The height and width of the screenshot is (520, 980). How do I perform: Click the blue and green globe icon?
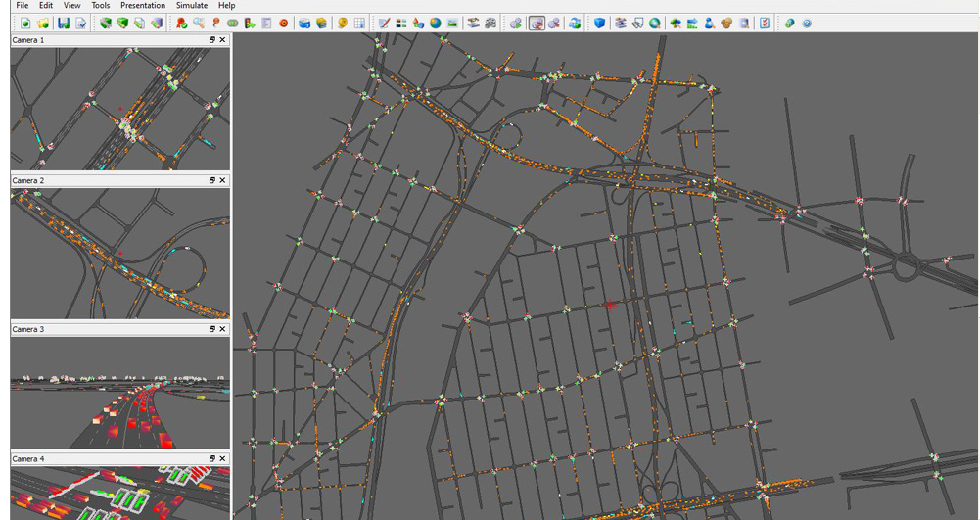tap(436, 24)
